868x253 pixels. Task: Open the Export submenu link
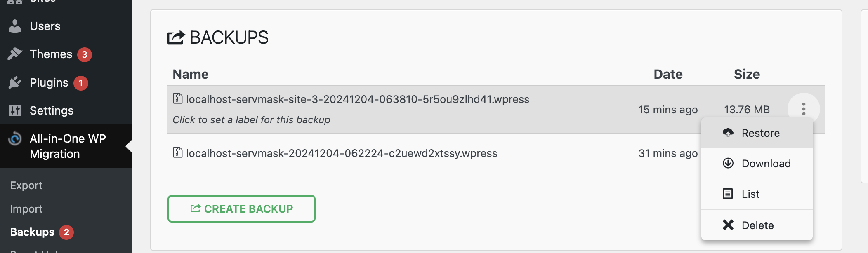pos(26,185)
